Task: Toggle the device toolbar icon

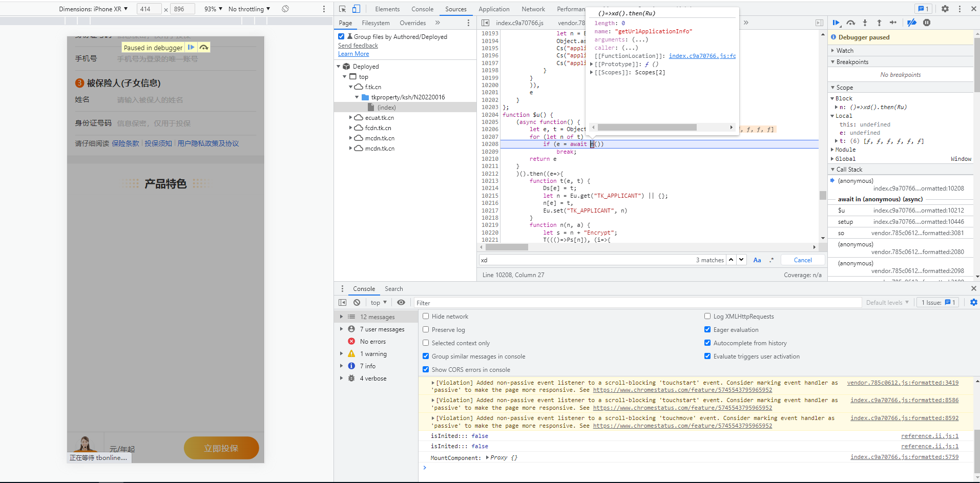Action: [x=356, y=9]
